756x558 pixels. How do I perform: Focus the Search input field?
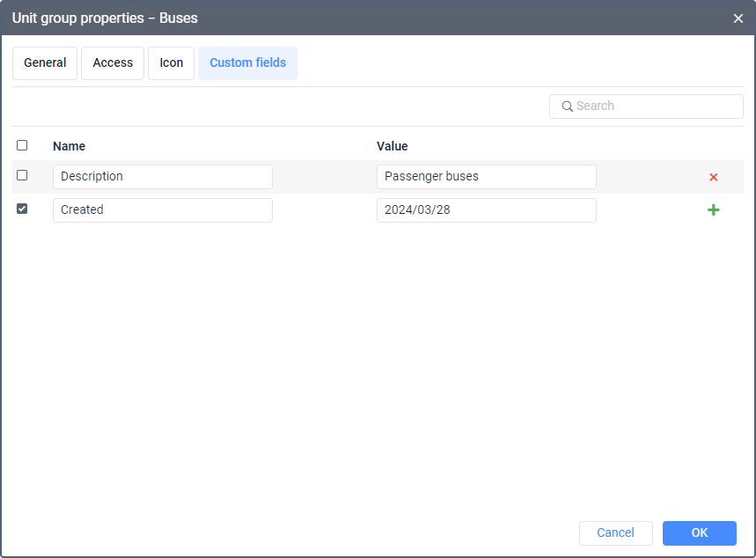tap(656, 106)
